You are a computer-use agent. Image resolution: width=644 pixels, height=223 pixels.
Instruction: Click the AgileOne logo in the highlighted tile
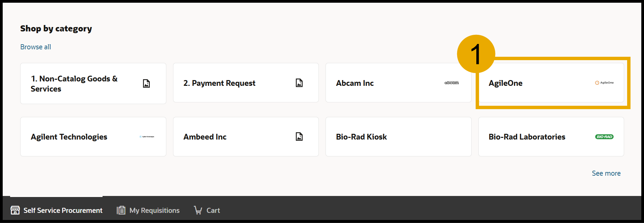[x=604, y=82]
